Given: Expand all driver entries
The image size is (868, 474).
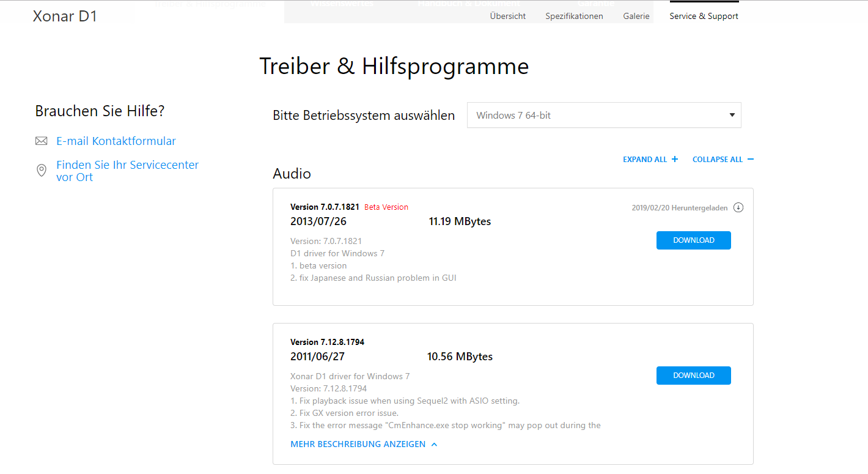Looking at the screenshot, I should (x=650, y=159).
